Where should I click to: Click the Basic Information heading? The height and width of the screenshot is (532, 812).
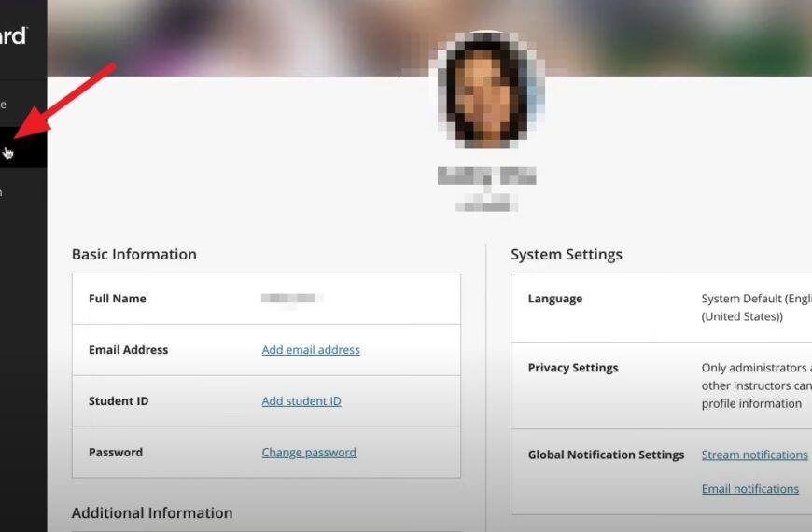(x=134, y=255)
